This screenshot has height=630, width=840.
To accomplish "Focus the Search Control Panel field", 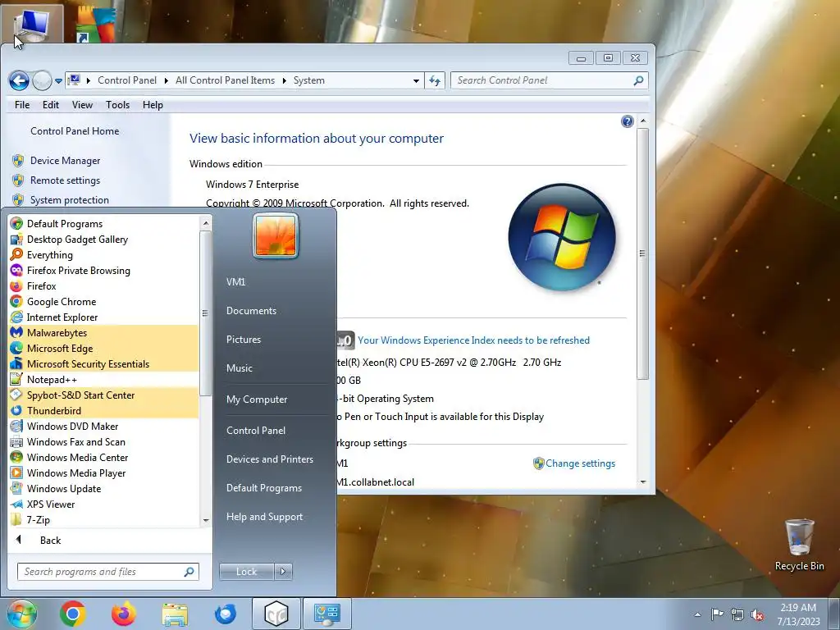I will pyautogui.click(x=549, y=80).
